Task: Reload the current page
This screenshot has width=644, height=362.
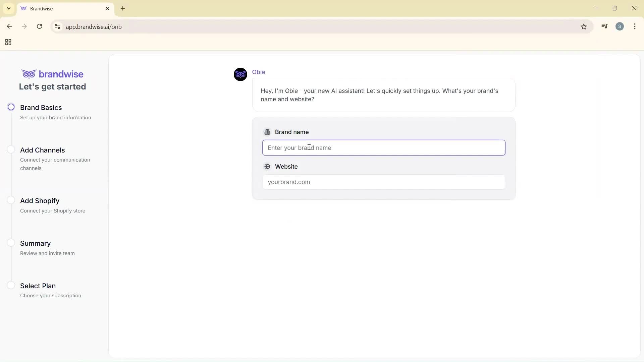Action: (39, 26)
